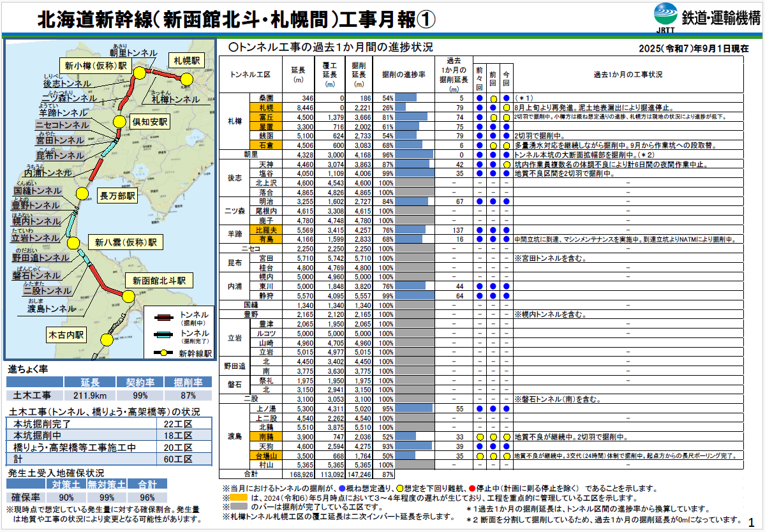This screenshot has height=532, width=765.
Task: Click the 過去1か月の工事状況 column header
Action: [628, 74]
